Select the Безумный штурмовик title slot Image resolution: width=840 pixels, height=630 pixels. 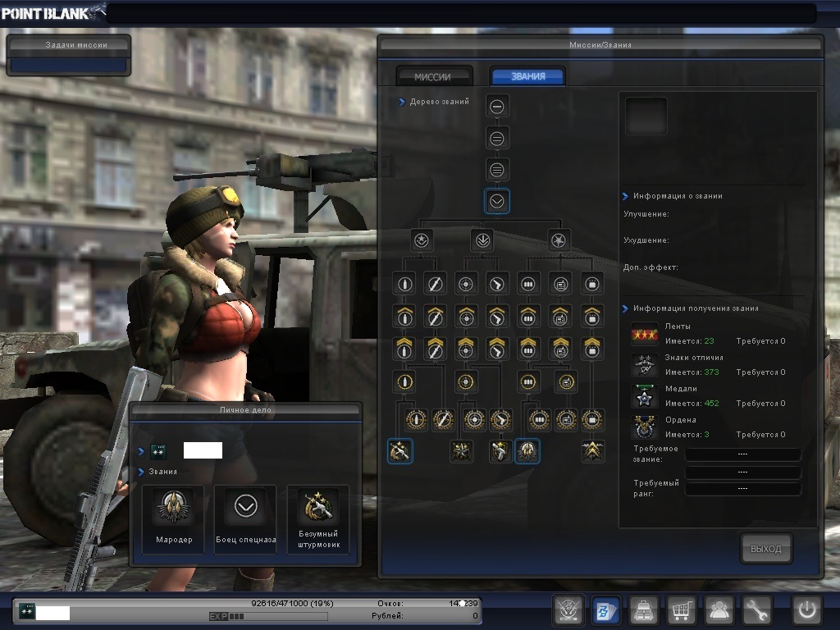(317, 518)
